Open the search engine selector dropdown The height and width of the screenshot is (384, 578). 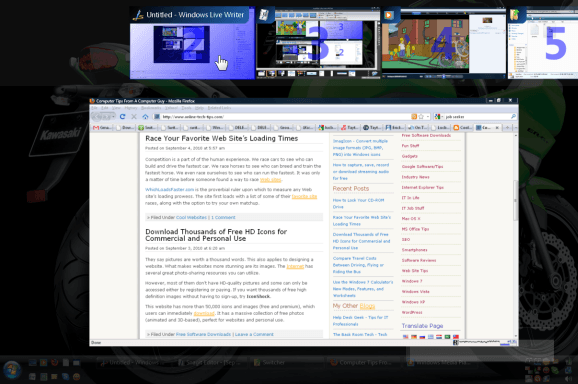point(438,116)
